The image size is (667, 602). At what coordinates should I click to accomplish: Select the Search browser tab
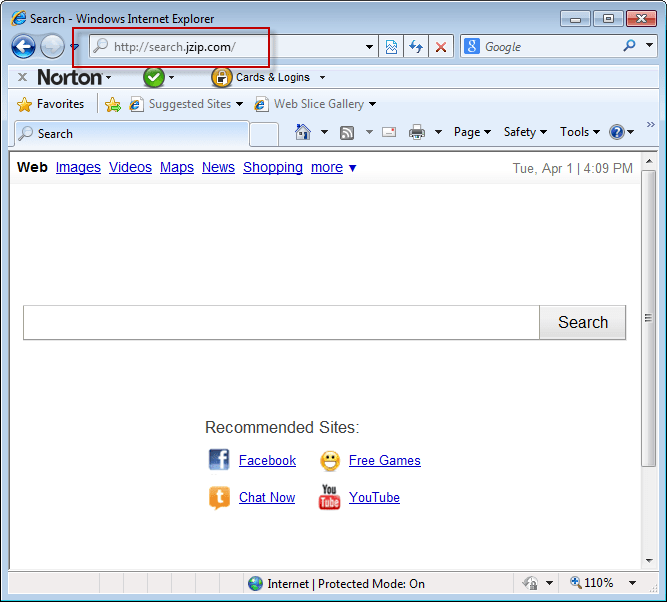(131, 134)
